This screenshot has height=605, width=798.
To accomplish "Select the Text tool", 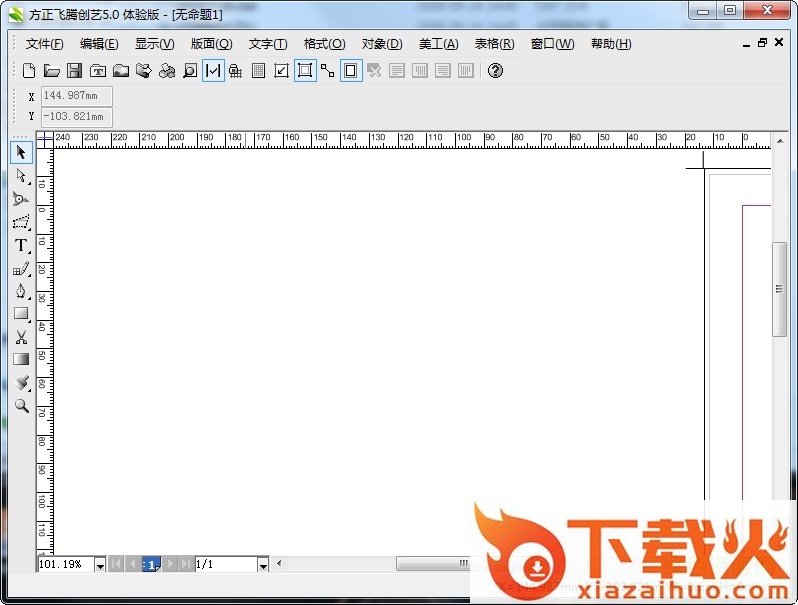I will click(x=21, y=245).
